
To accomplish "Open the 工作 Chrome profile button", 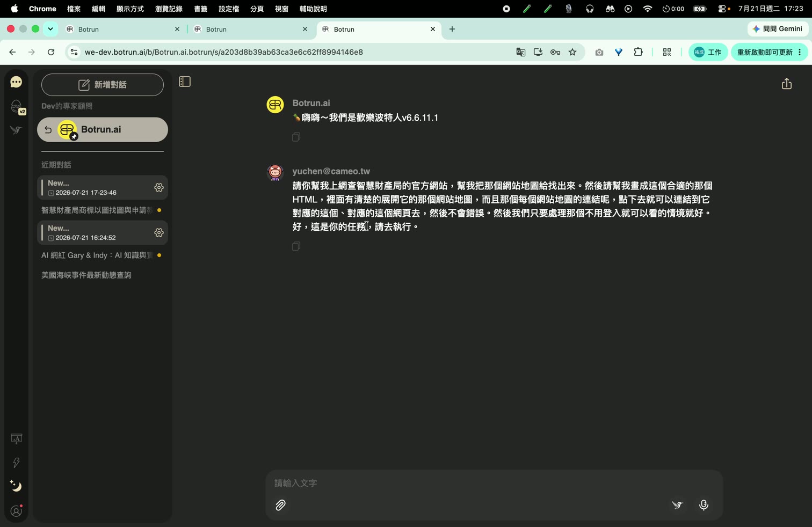I will pos(708,52).
